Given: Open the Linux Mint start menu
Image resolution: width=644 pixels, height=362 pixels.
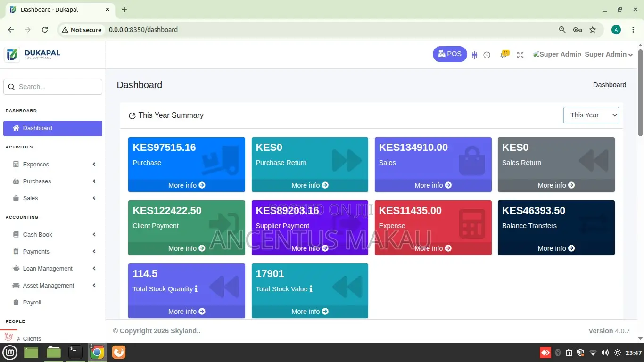Looking at the screenshot, I should coord(10,353).
